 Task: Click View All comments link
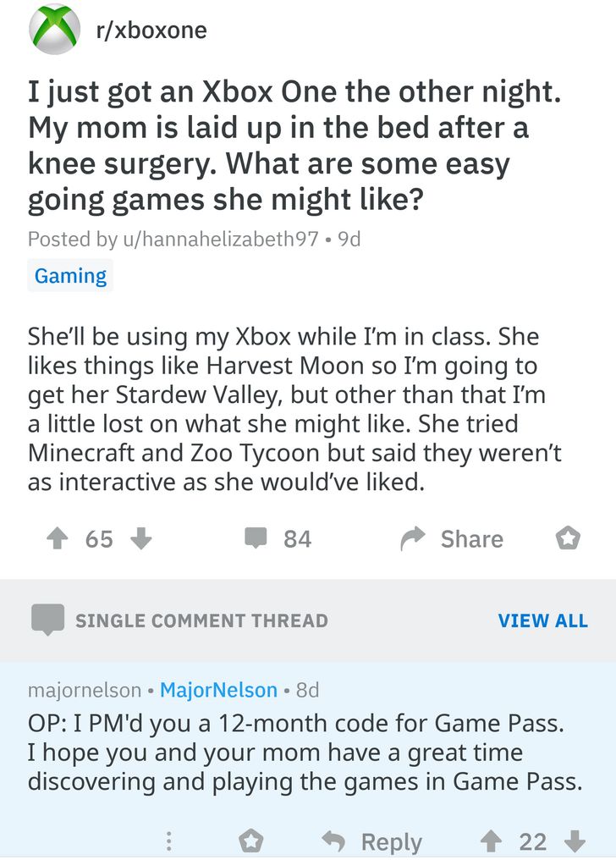point(542,620)
